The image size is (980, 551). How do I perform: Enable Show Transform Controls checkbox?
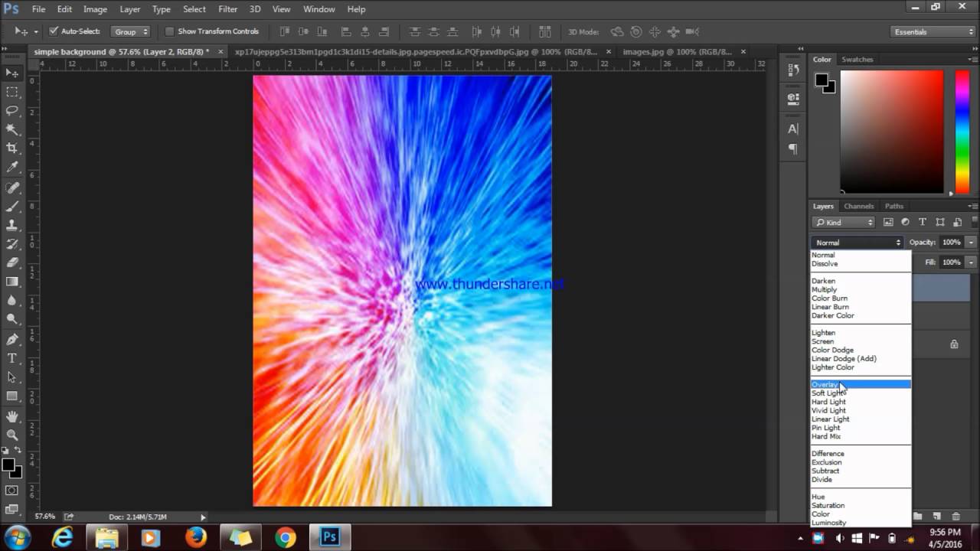coord(170,31)
